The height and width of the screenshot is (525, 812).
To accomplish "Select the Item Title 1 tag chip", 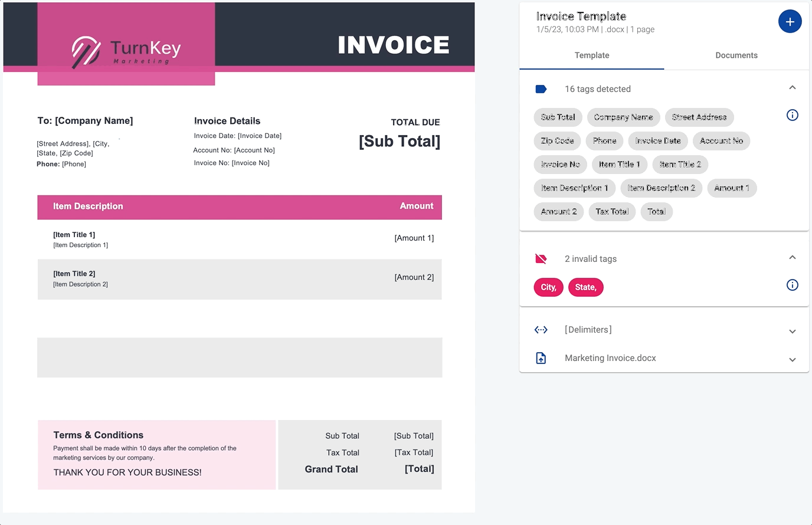I will [x=619, y=165].
